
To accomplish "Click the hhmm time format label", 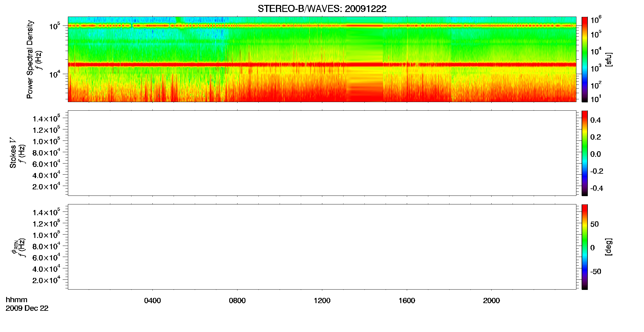I will point(17,300).
